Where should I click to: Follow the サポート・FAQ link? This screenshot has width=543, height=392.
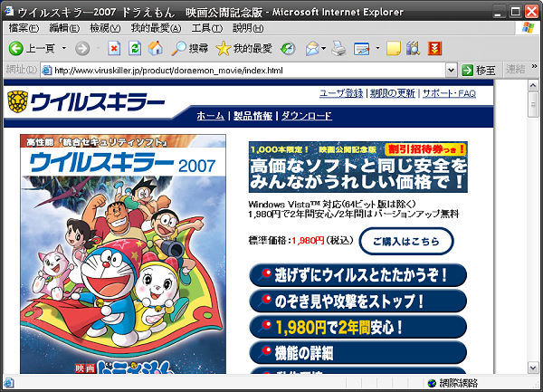(x=449, y=93)
